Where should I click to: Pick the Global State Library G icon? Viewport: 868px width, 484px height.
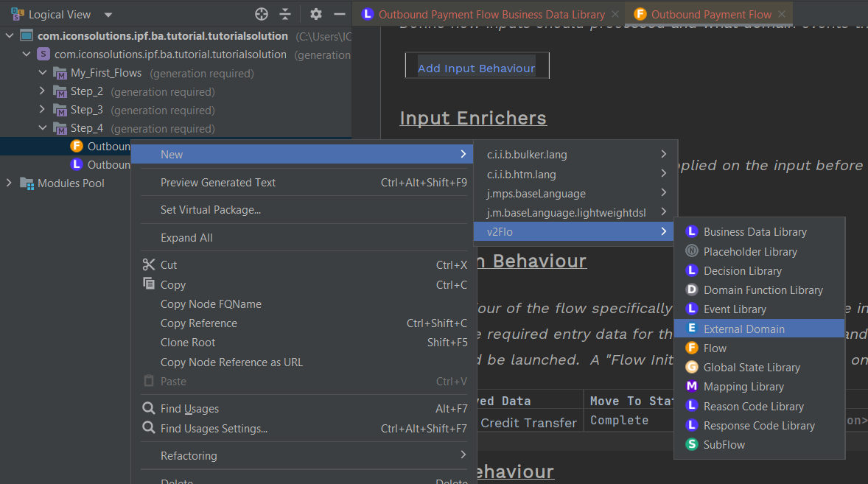(x=691, y=367)
